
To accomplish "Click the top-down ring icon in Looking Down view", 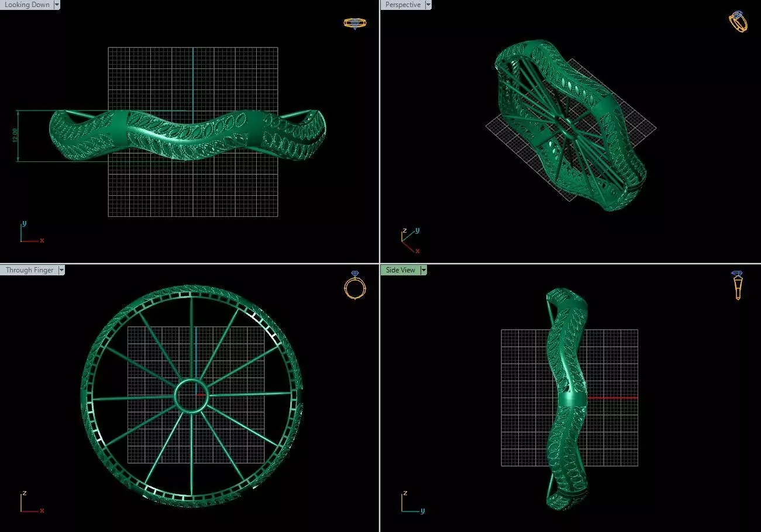I will click(355, 23).
